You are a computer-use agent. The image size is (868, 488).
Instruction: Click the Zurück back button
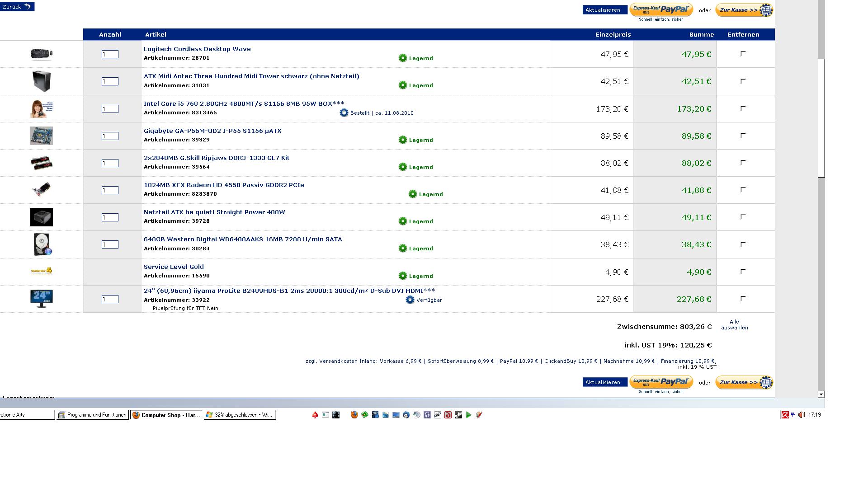pos(17,7)
